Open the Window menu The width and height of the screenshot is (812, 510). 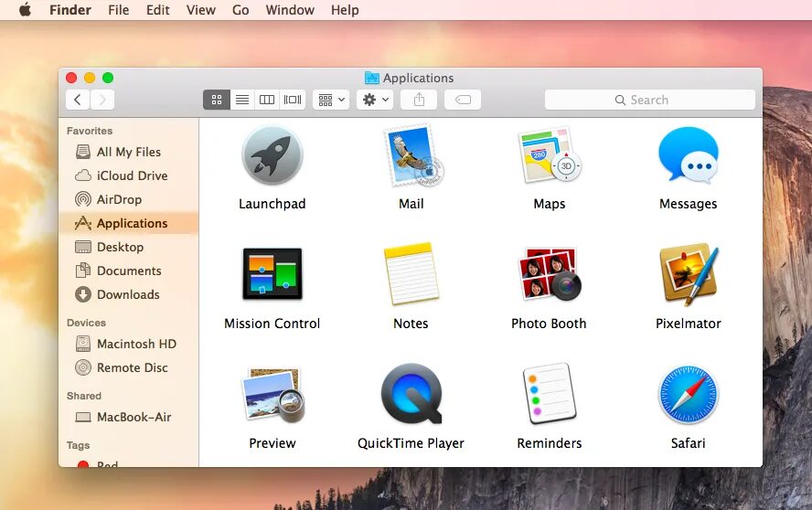tap(290, 10)
